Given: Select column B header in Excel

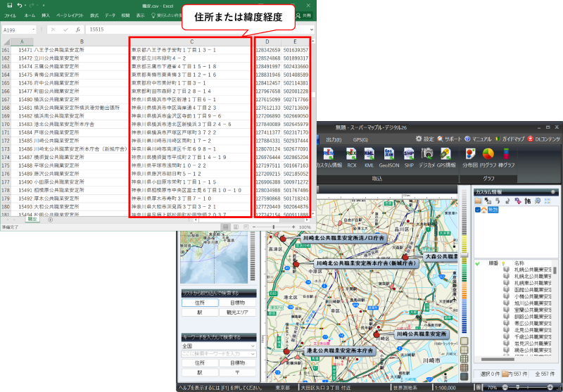Looking at the screenshot, I should click(82, 42).
